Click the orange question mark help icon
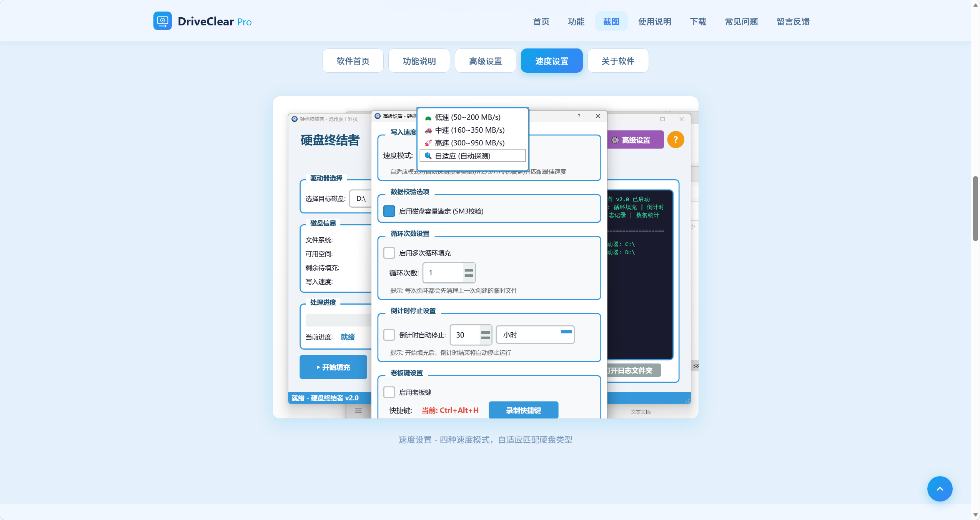 [x=675, y=140]
